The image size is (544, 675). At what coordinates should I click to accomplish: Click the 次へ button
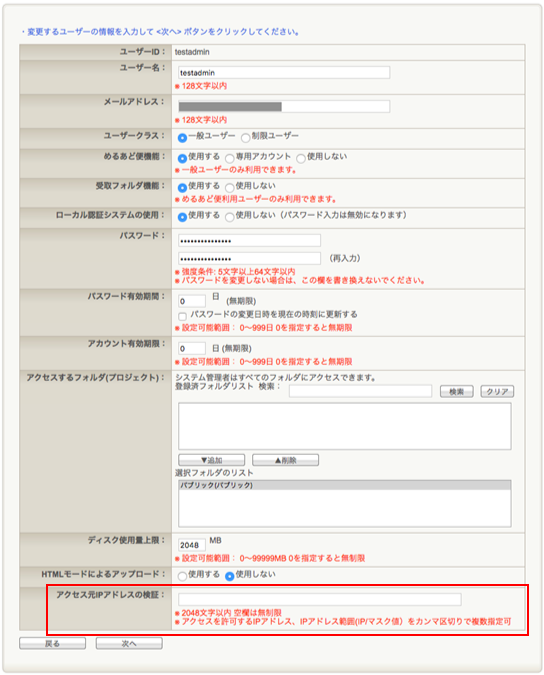pyautogui.click(x=129, y=644)
